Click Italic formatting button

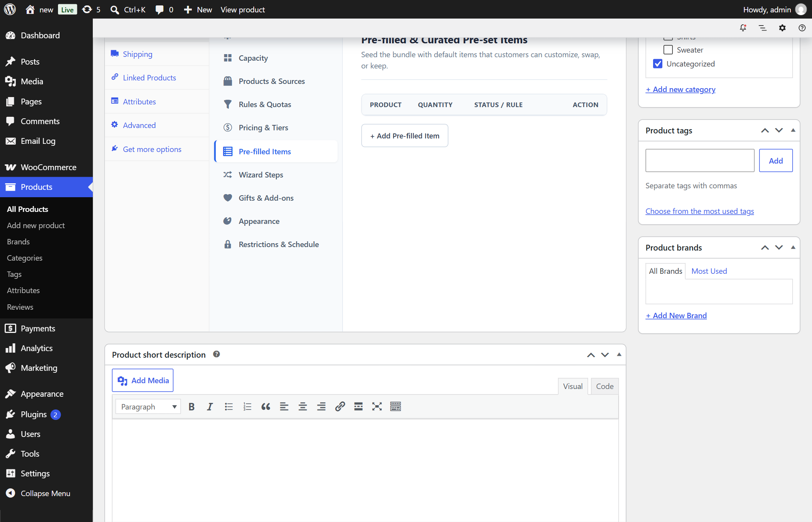pyautogui.click(x=210, y=406)
